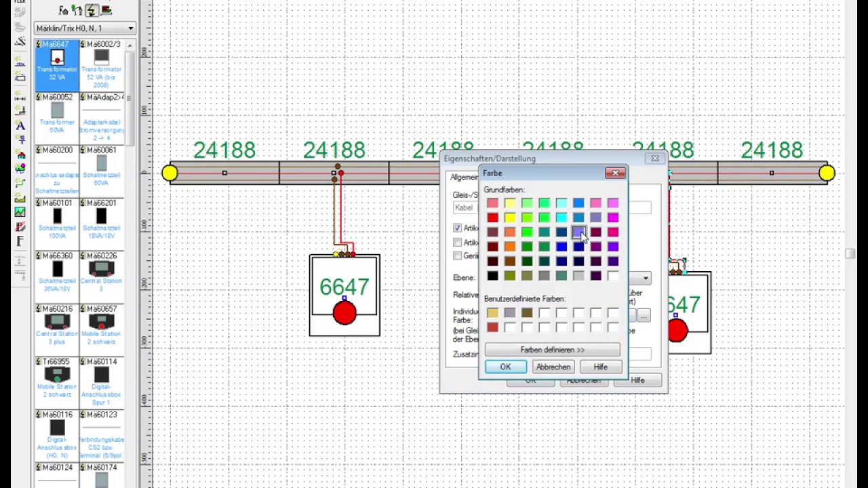Viewport: 868px width, 488px height.
Task: Click library list scroll-up arrow
Action: [x=130, y=45]
